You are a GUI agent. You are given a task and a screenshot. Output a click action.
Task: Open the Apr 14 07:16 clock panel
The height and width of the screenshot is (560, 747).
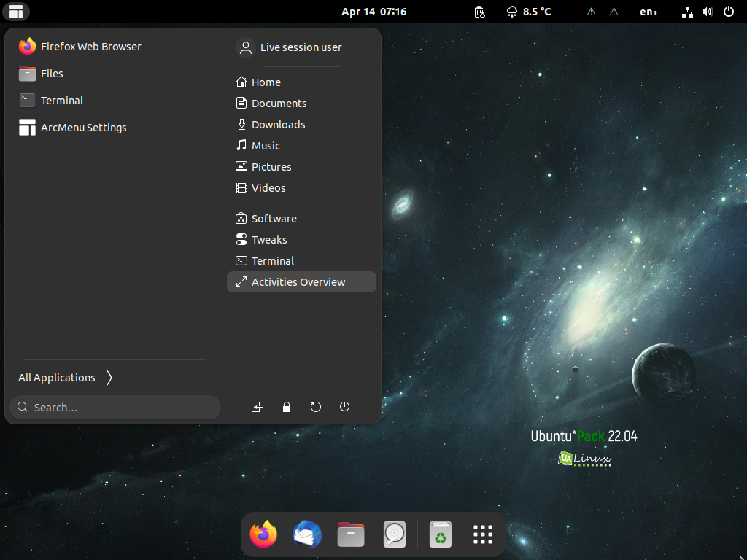(374, 12)
